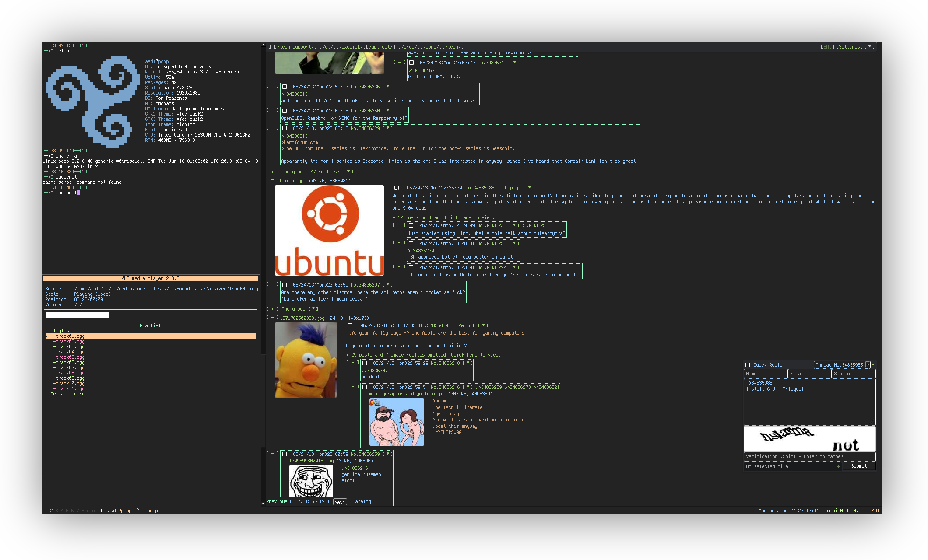Viewport: 928px width, 560px height.
Task: Expand the Ubuntu logo thumbnail
Action: click(x=329, y=230)
